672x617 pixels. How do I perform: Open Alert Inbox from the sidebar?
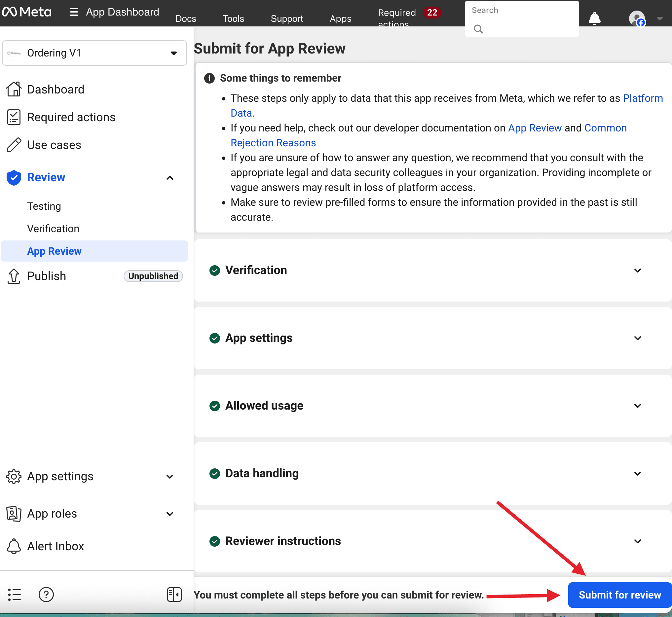(x=56, y=546)
